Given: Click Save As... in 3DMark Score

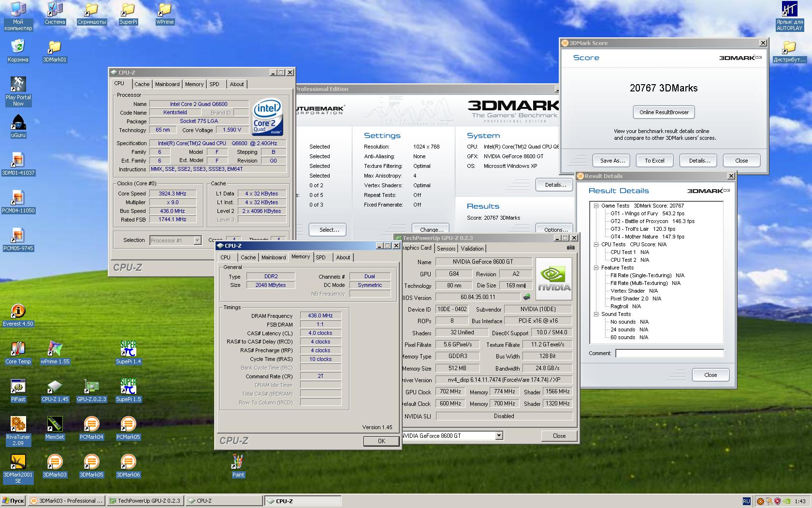Looking at the screenshot, I should click(x=612, y=161).
